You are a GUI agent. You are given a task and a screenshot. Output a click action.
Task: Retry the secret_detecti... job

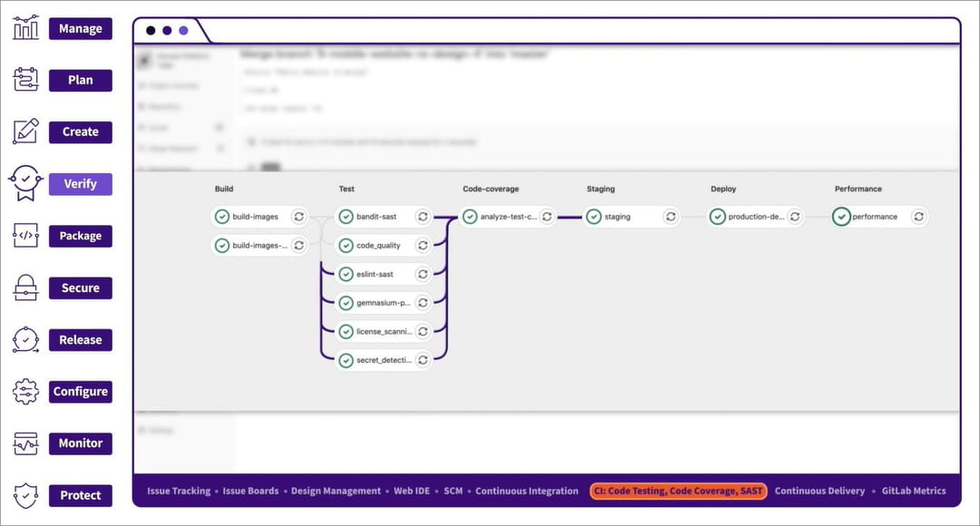423,360
